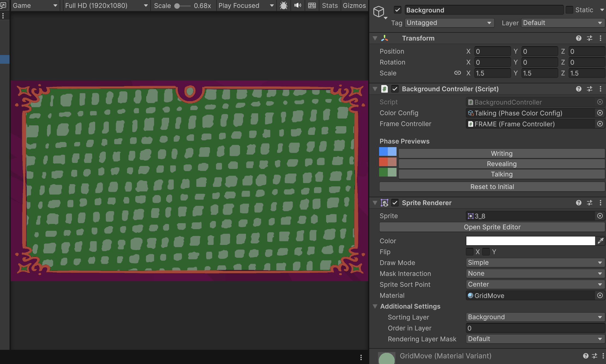Image resolution: width=606 pixels, height=364 pixels.
Task: Adjust the Game view Scale slider
Action: [x=182, y=6]
